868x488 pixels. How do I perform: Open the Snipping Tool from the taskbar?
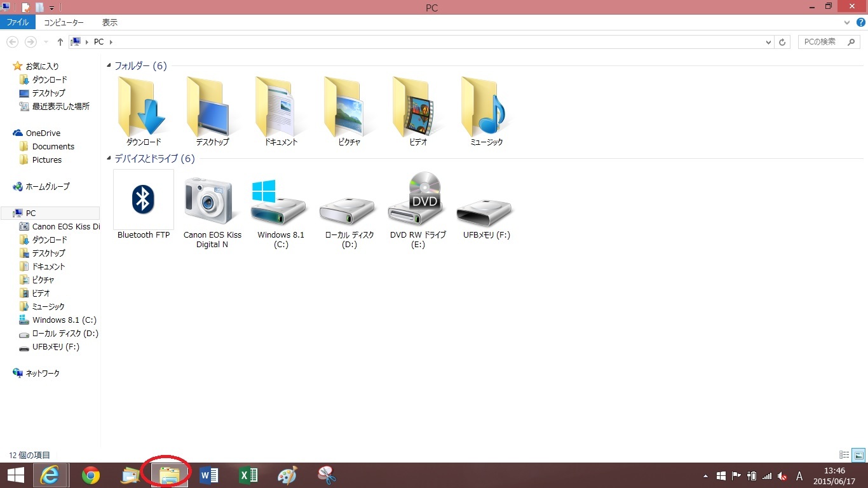click(x=327, y=475)
